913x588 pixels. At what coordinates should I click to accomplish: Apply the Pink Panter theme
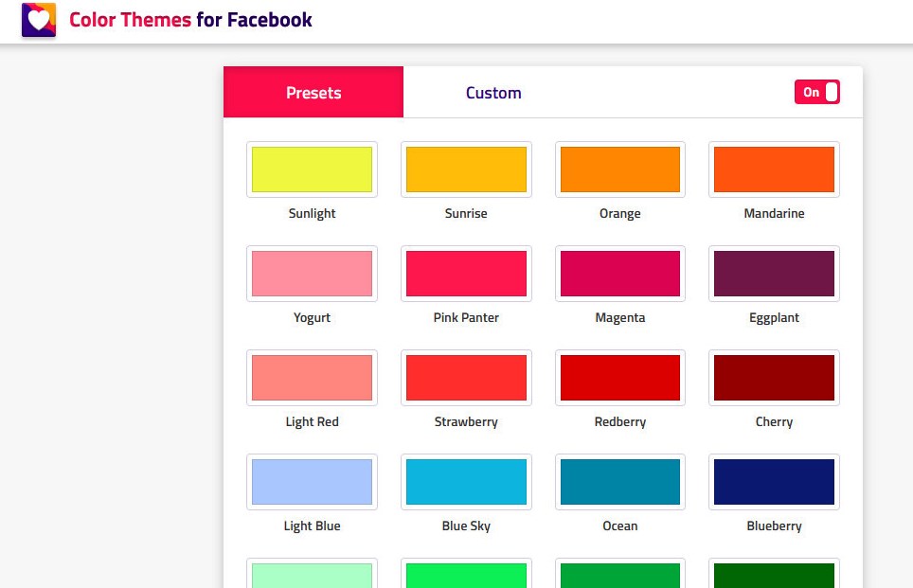(x=466, y=273)
